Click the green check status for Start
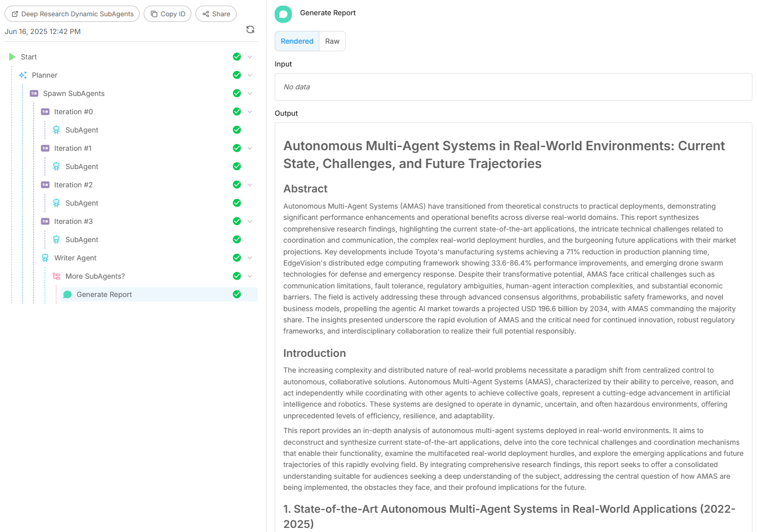The height and width of the screenshot is (532, 757). (x=237, y=57)
